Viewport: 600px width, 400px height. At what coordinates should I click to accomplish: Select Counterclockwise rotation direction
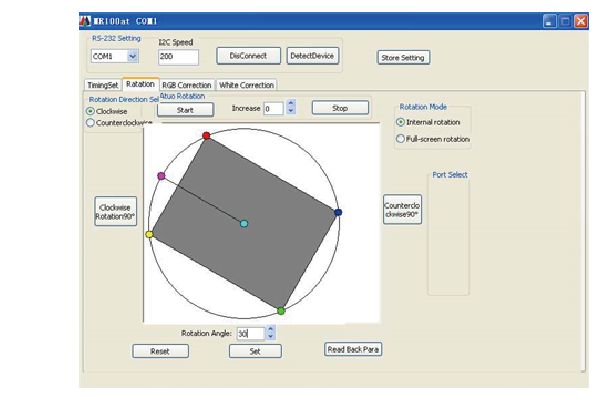pos(91,123)
